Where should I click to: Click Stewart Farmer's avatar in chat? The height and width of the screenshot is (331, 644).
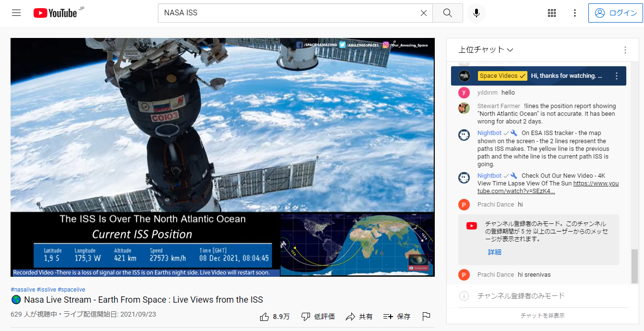(x=464, y=108)
